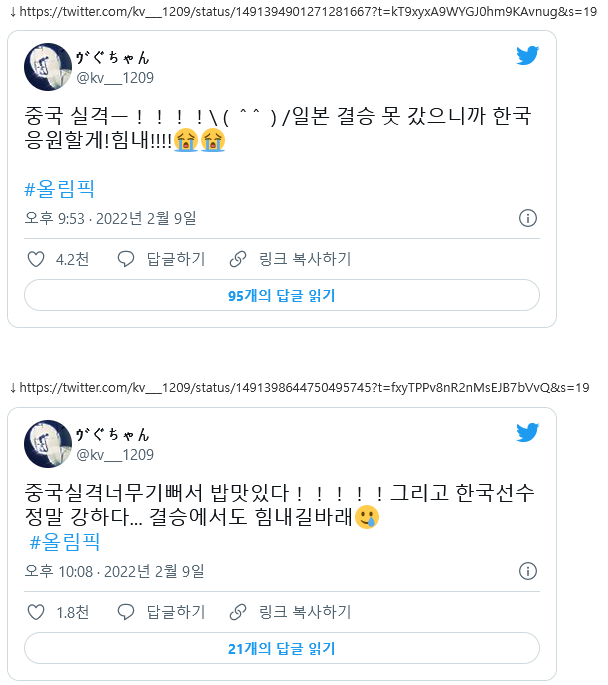Open #올림픽 hashtag in second tweet
608x685 pixels.
(65, 542)
